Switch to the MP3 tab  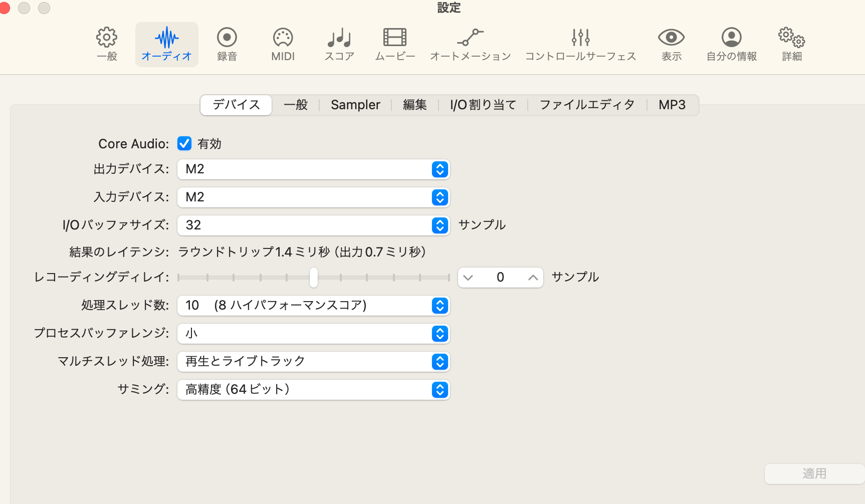tap(672, 105)
